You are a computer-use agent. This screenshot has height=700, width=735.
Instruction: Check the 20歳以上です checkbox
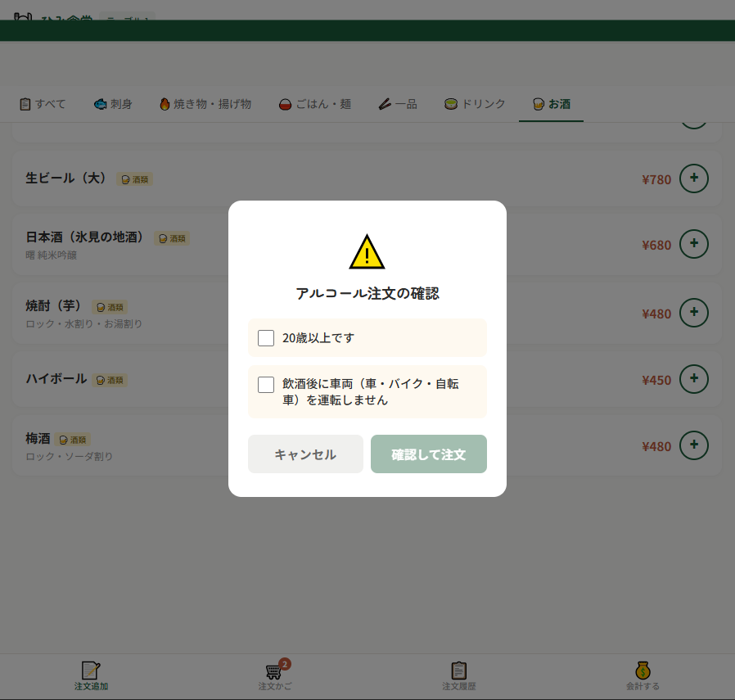(x=266, y=338)
